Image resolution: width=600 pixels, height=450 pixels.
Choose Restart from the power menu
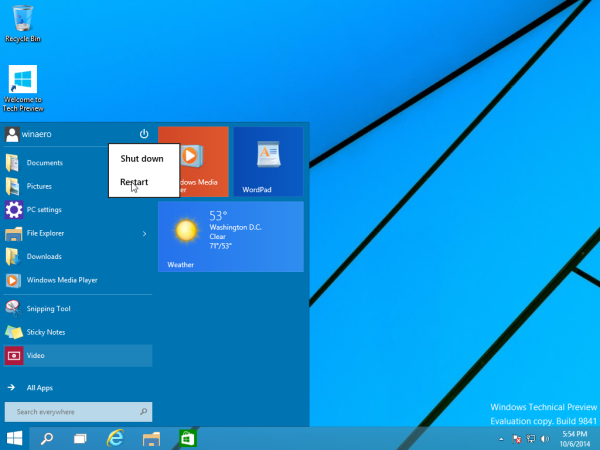134,182
